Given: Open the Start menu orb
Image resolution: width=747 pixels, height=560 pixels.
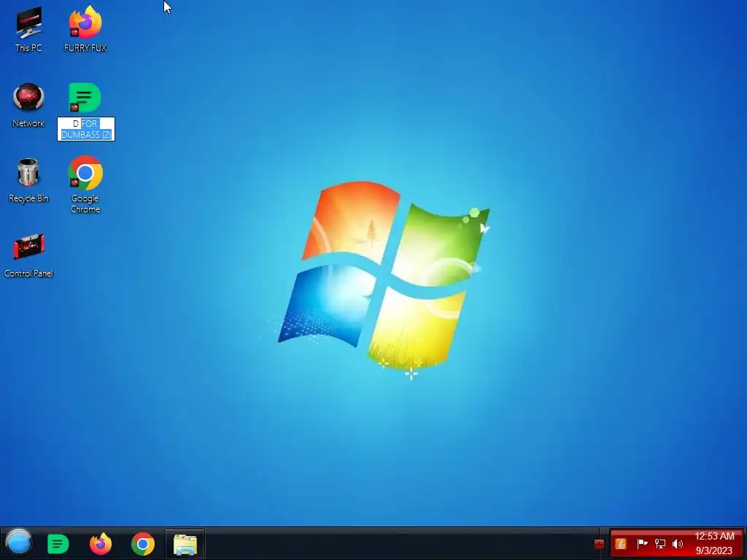Looking at the screenshot, I should (18, 543).
